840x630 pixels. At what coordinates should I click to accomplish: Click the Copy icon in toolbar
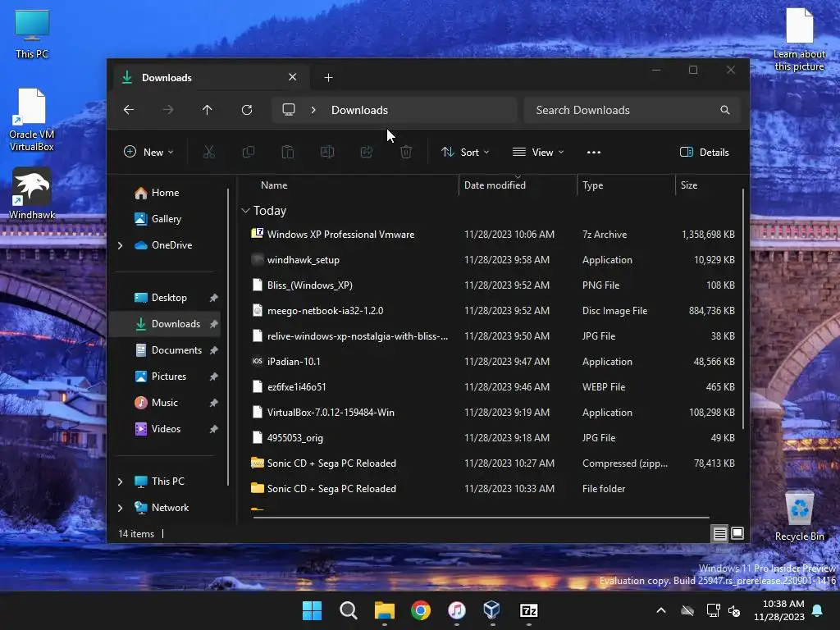(x=248, y=152)
